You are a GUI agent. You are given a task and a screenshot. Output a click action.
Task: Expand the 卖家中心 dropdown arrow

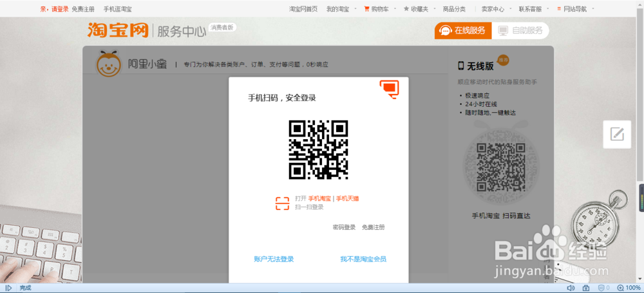(x=511, y=8)
